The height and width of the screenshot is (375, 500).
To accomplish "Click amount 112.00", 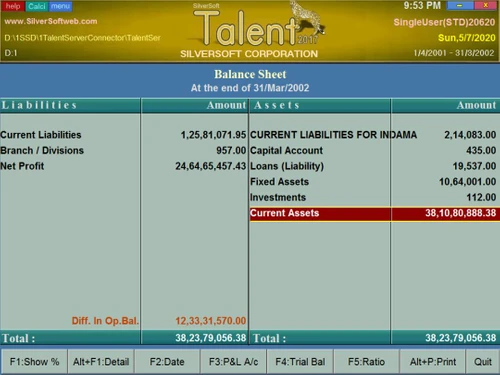I will pyautogui.click(x=481, y=197).
